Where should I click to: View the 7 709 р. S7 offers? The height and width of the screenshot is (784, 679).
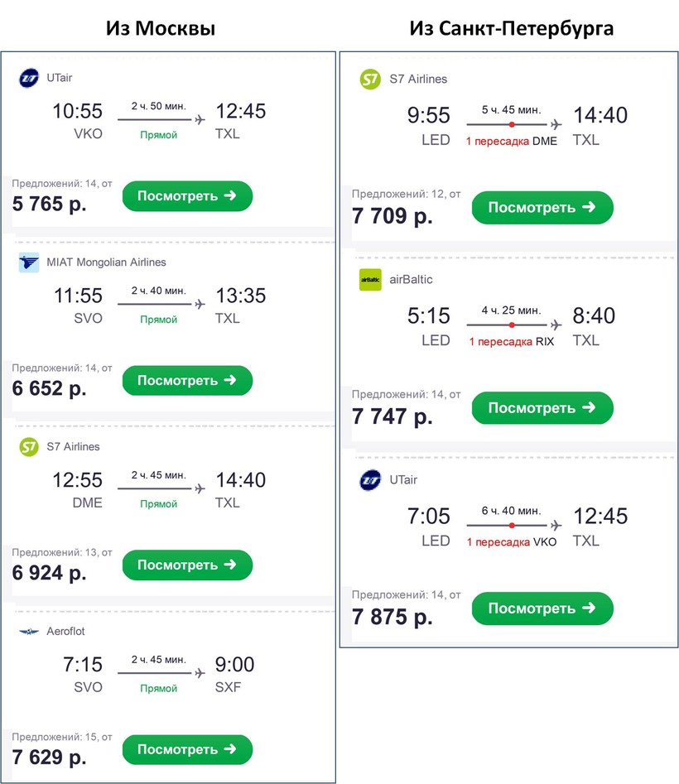[x=542, y=208]
